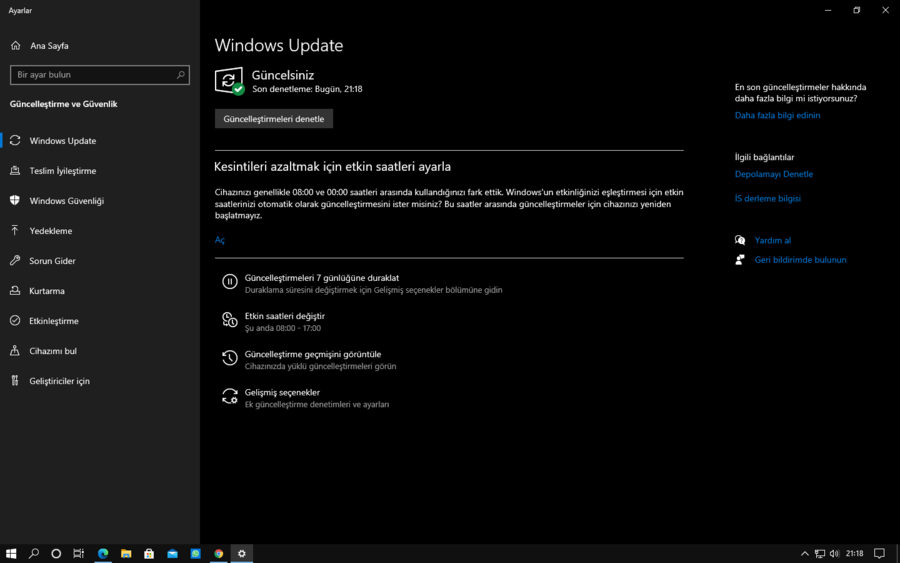Open Chrome from taskbar

pos(219,554)
